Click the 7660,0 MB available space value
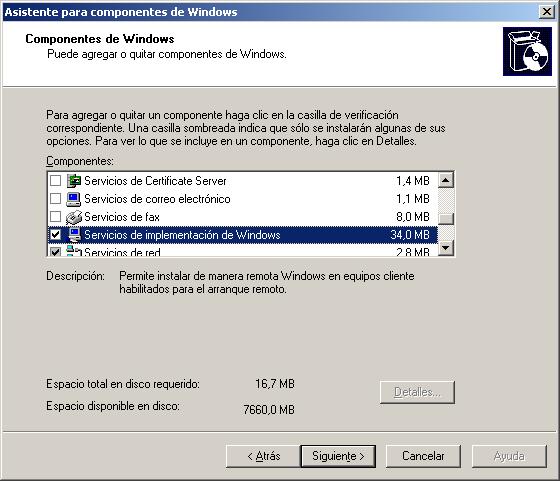Image resolution: width=560 pixels, height=481 pixels. [x=269, y=409]
